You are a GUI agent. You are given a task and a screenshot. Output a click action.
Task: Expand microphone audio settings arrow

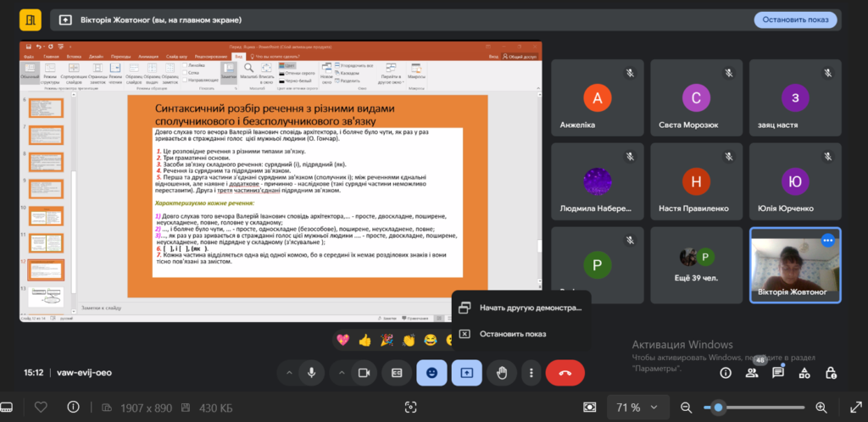click(x=288, y=372)
